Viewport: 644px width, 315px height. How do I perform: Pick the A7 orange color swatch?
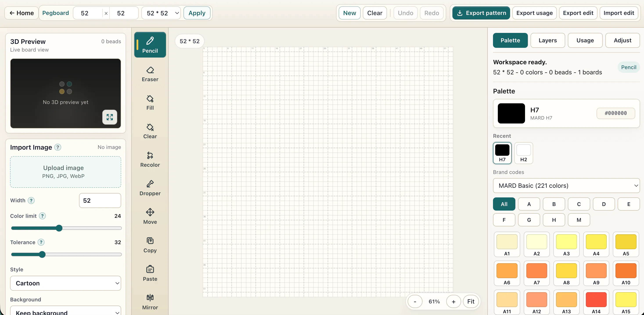[x=536, y=273]
